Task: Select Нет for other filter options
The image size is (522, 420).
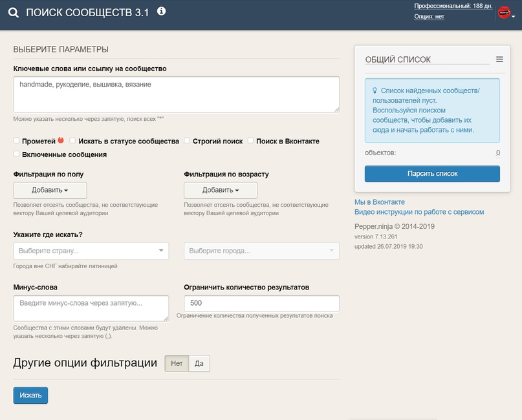Action: 177,364
